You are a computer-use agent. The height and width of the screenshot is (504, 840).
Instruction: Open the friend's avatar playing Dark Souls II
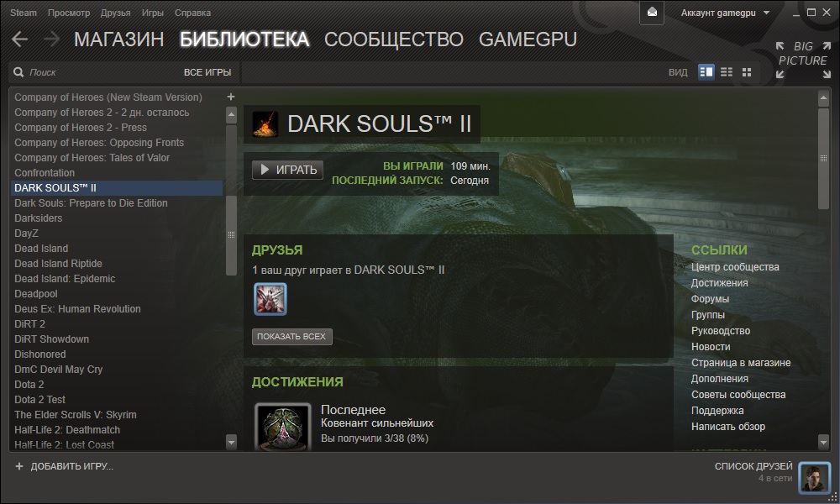[x=270, y=299]
